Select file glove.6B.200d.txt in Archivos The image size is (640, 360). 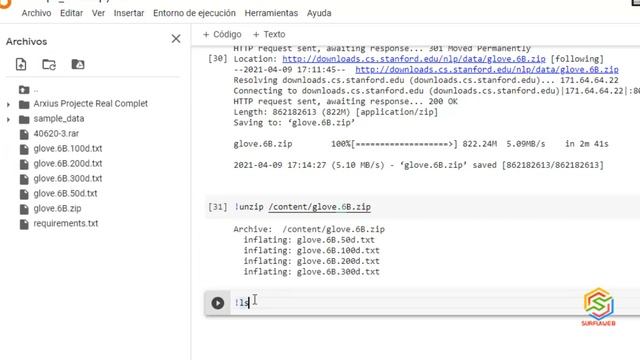[68, 164]
